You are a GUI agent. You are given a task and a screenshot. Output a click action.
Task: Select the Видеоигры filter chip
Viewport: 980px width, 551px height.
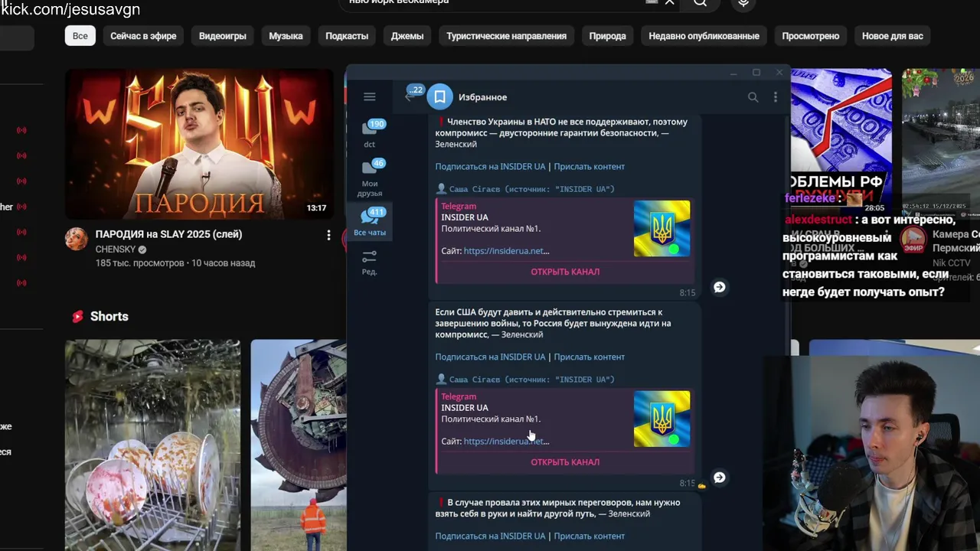point(223,36)
